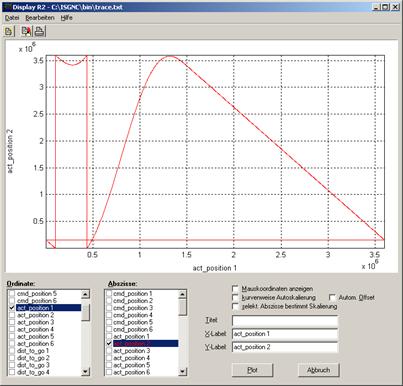This screenshot has height=386, width=403.
Task: Open the Bearbeiten menu
Action: (x=40, y=18)
